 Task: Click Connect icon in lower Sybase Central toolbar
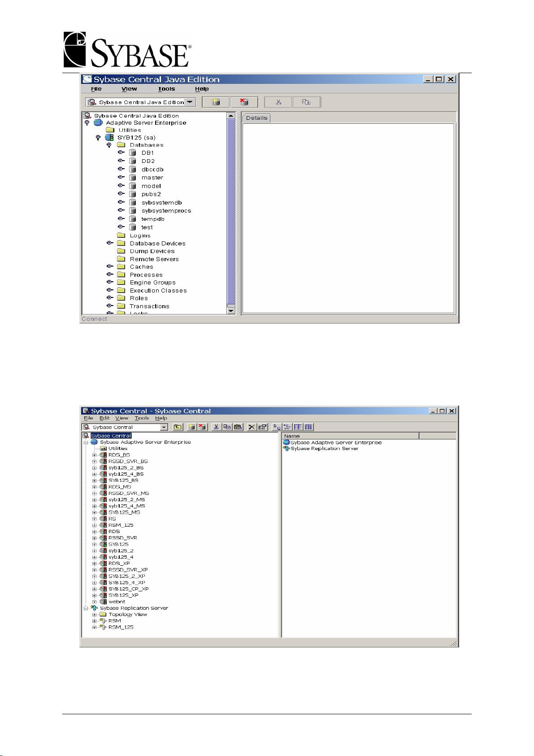[x=192, y=427]
